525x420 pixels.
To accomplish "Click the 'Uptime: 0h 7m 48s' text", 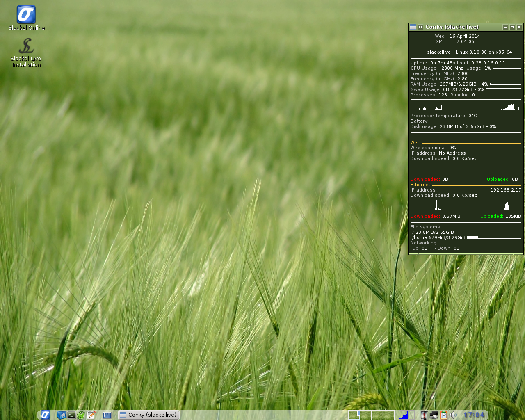I will 433,63.
